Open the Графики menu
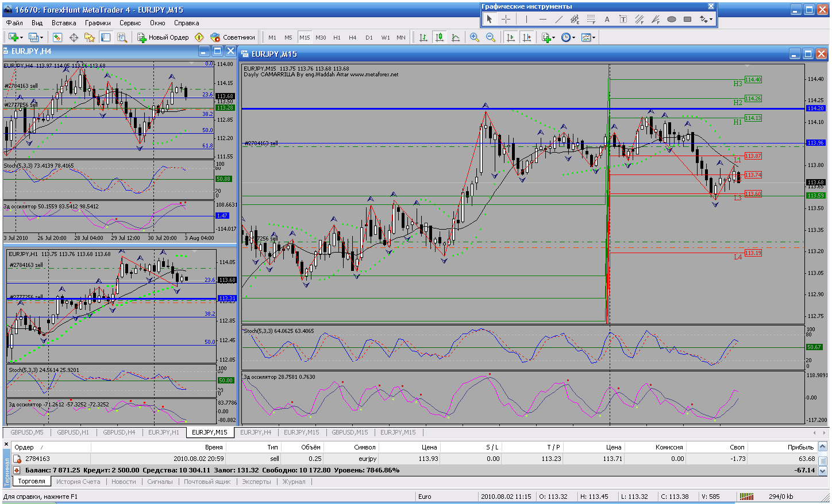The width and height of the screenshot is (832, 504). click(x=98, y=23)
